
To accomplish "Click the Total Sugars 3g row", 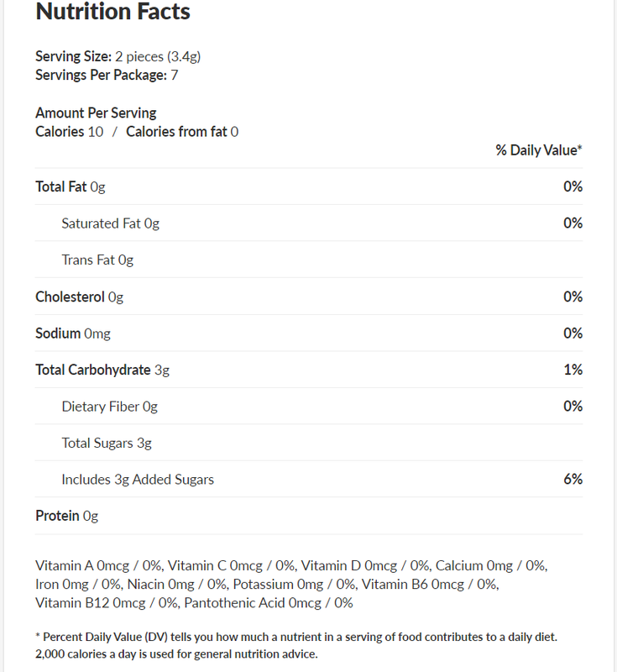I will (x=107, y=444).
